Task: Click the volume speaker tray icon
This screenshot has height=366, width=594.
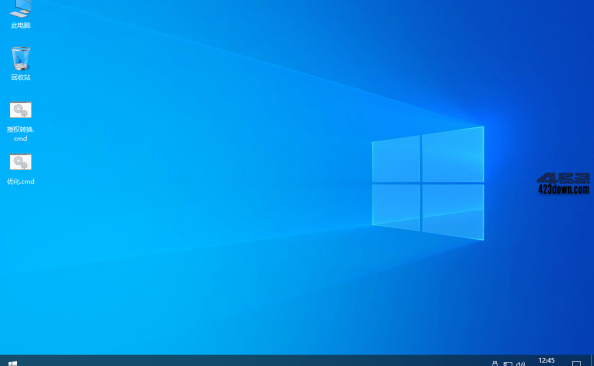Action: (x=521, y=363)
